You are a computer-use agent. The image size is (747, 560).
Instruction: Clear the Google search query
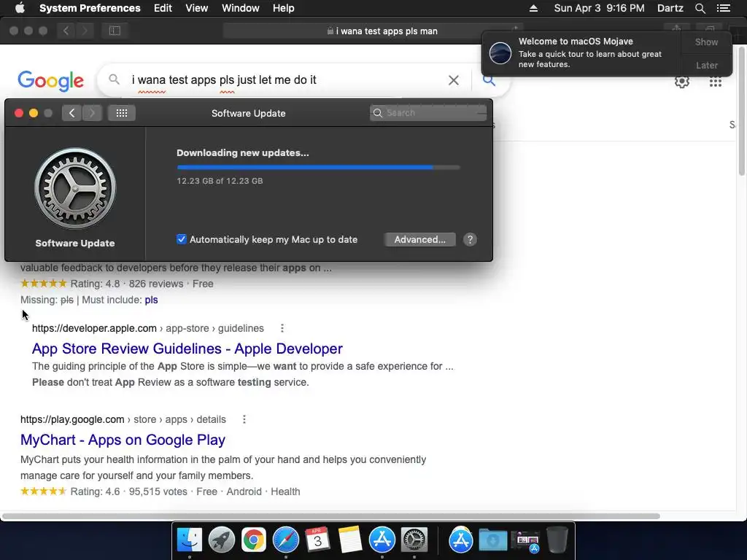coord(454,80)
